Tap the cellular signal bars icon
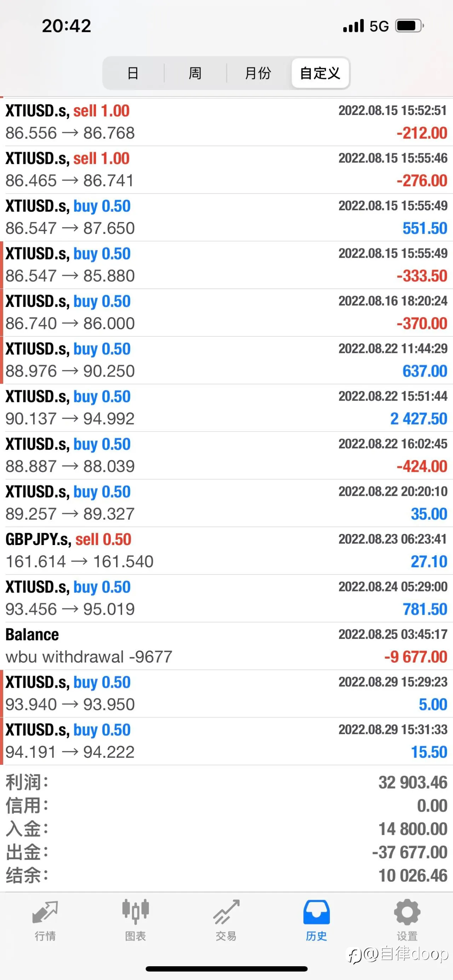453x980 pixels. 353,26
